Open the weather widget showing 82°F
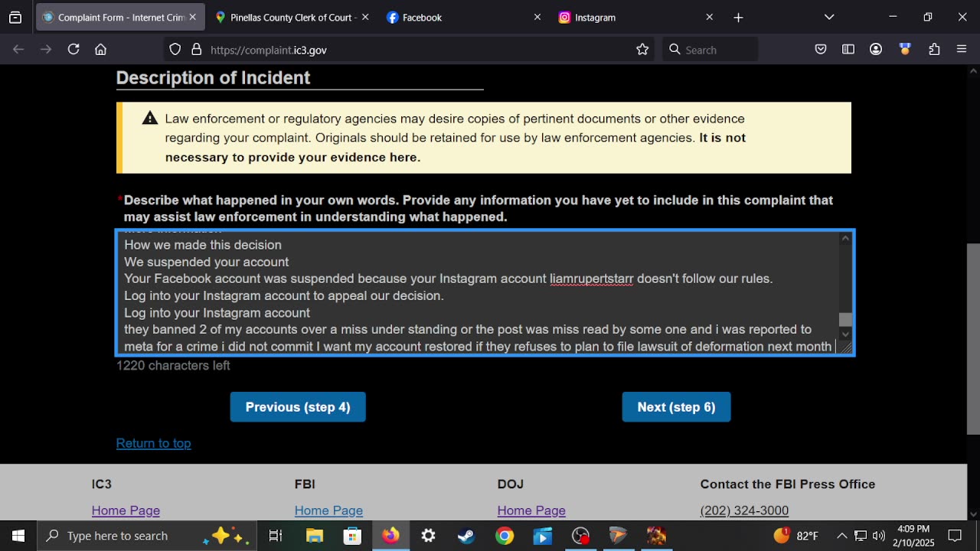The height and width of the screenshot is (551, 980). point(796,536)
